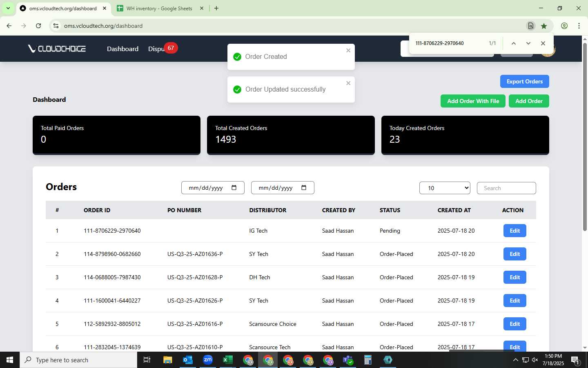Viewport: 588px width, 368px height.
Task: Edit order 114-8798960-0682660
Action: coord(514,254)
